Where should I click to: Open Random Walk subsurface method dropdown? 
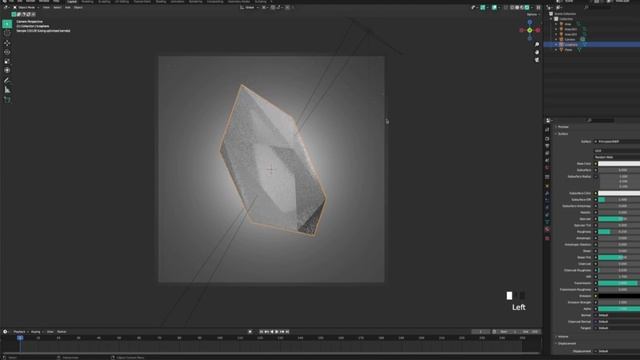(617, 157)
